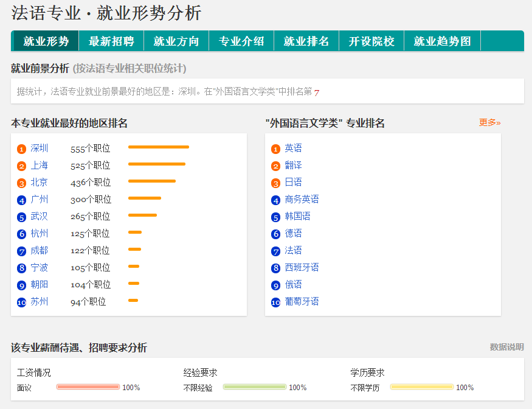This screenshot has height=409, width=532.
Task: Follow the 商务英语 major link
Action: click(x=302, y=200)
